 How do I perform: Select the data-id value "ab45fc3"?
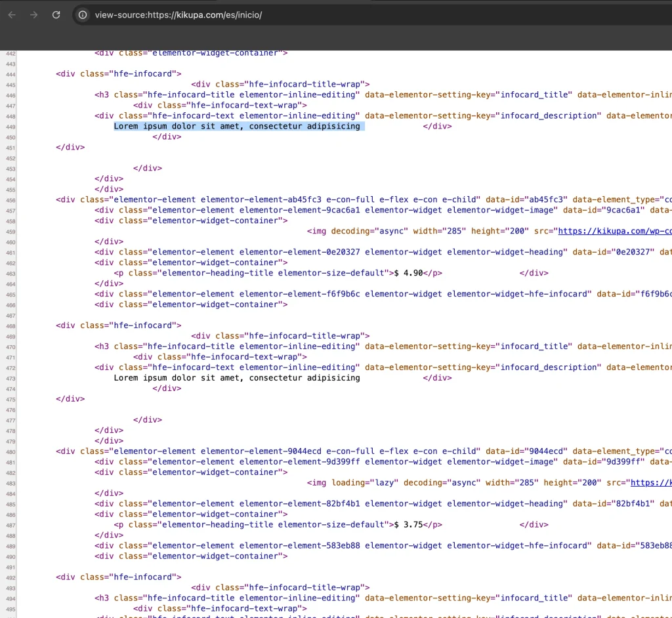point(546,199)
